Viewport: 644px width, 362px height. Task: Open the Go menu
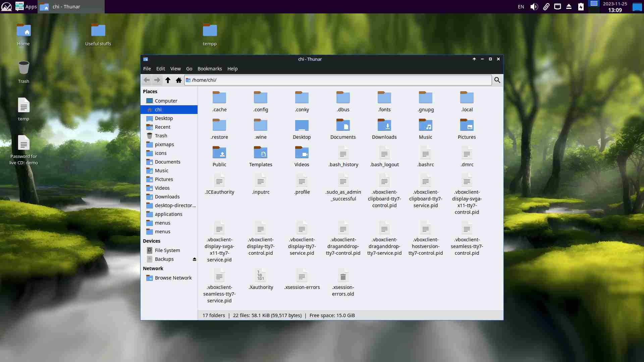point(189,69)
